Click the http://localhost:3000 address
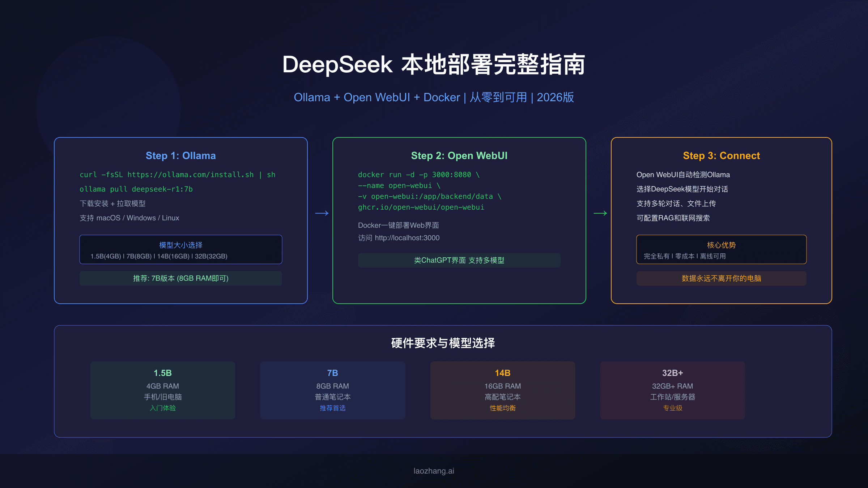 [407, 238]
